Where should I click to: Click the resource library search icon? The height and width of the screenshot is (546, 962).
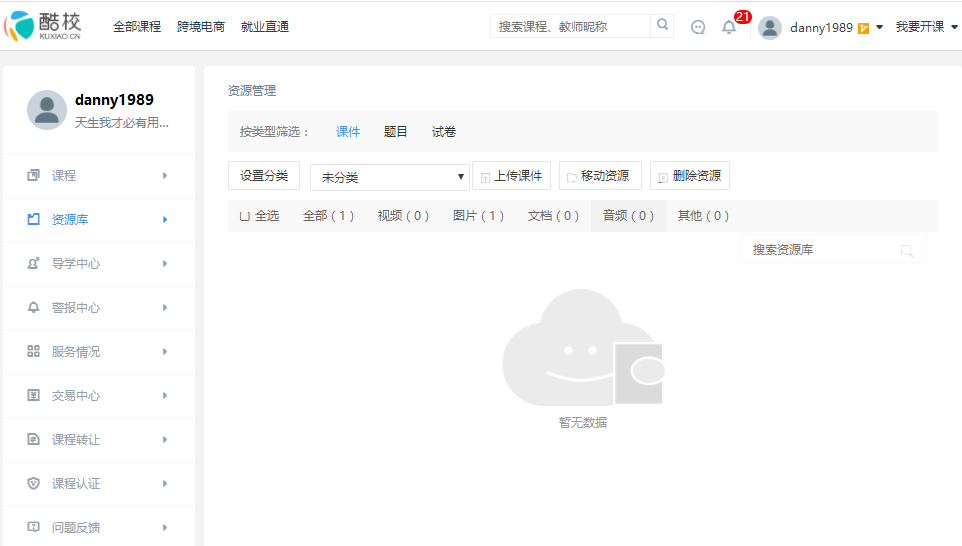(x=907, y=250)
